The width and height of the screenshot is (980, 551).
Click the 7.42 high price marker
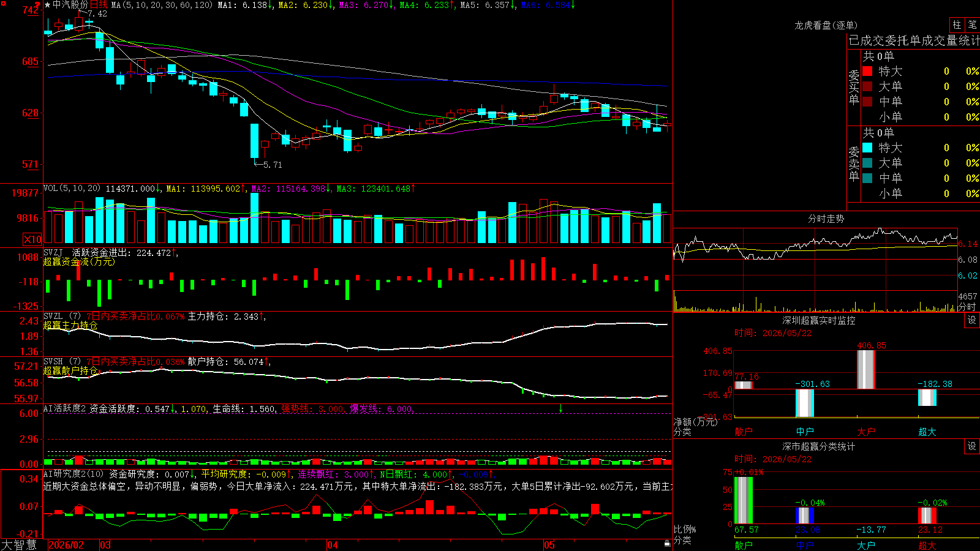pyautogui.click(x=97, y=13)
